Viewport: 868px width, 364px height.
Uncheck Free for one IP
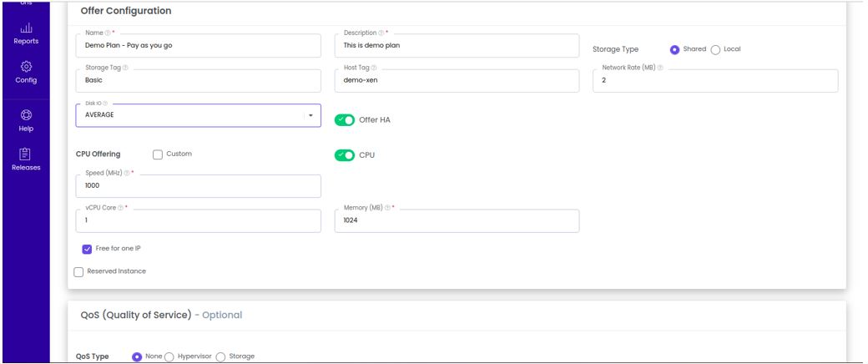pyautogui.click(x=87, y=250)
